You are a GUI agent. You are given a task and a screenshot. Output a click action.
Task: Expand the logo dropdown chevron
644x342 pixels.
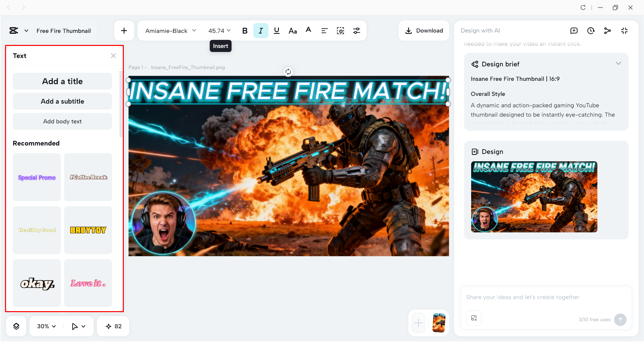click(x=26, y=31)
